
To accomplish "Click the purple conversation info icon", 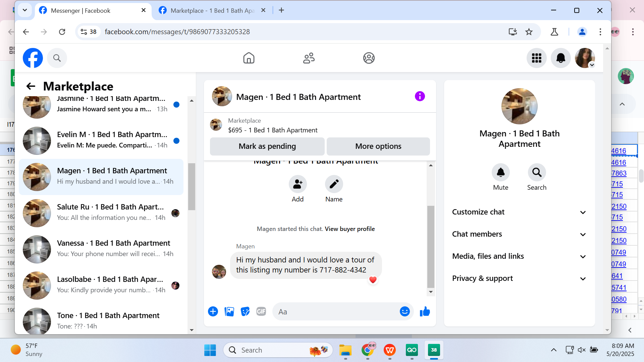I will click(420, 97).
